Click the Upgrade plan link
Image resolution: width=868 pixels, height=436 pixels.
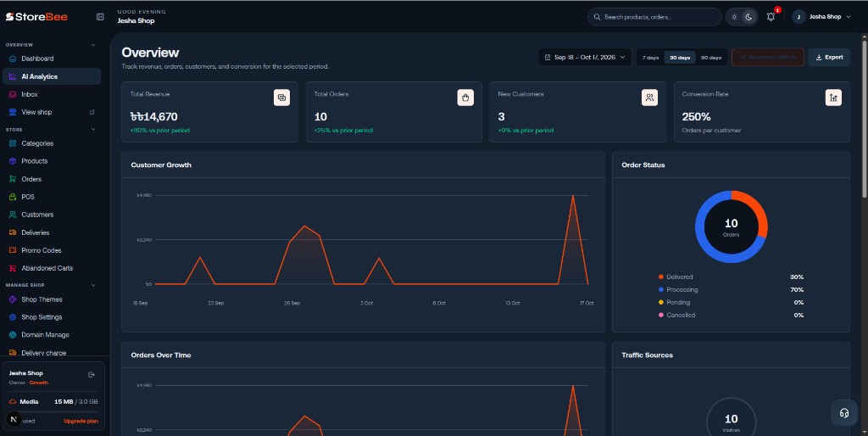pyautogui.click(x=81, y=421)
